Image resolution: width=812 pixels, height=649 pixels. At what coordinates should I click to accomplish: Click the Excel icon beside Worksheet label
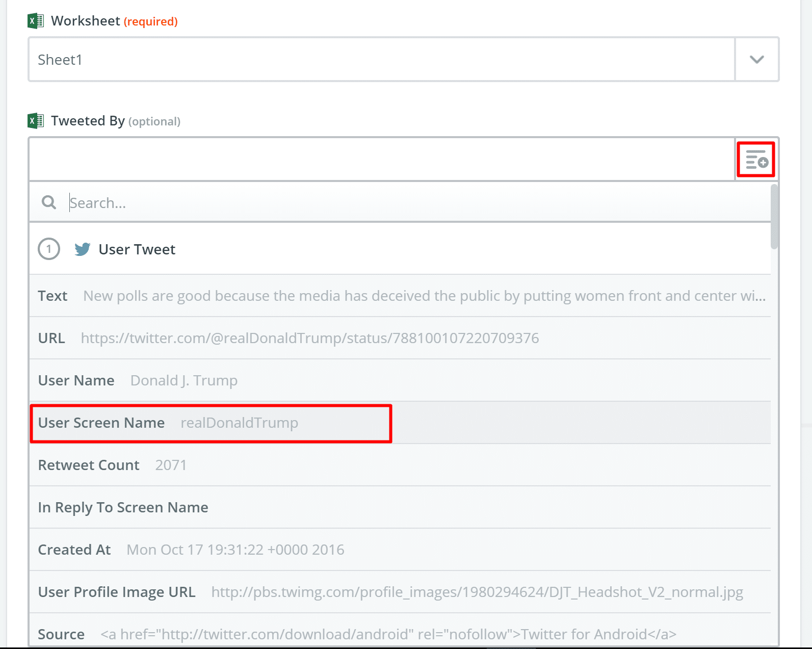click(x=36, y=21)
